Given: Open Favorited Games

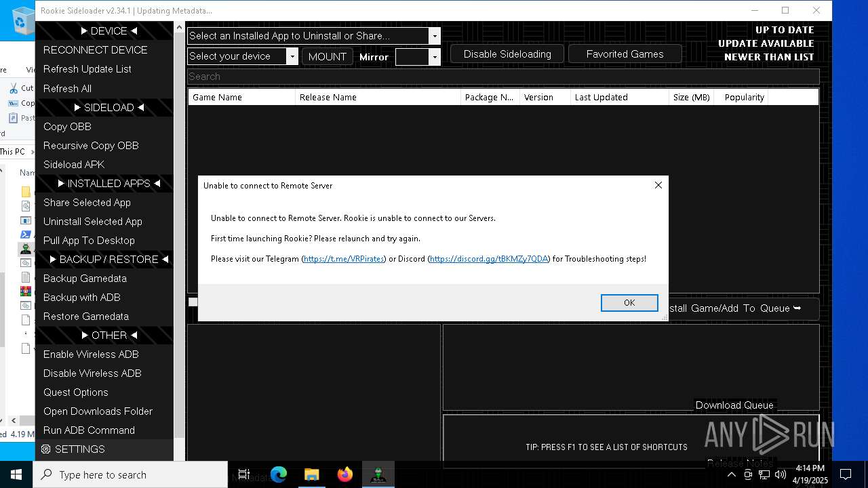Looking at the screenshot, I should coord(625,54).
